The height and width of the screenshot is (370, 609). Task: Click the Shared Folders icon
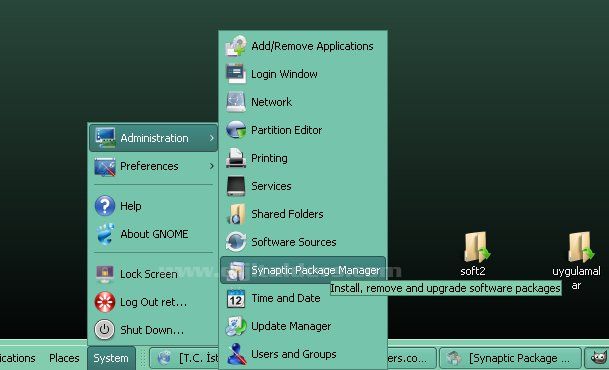coord(236,214)
